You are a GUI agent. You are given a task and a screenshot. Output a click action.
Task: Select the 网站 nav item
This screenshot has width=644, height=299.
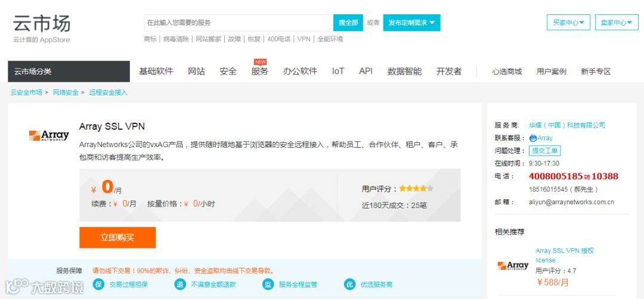pyautogui.click(x=196, y=71)
